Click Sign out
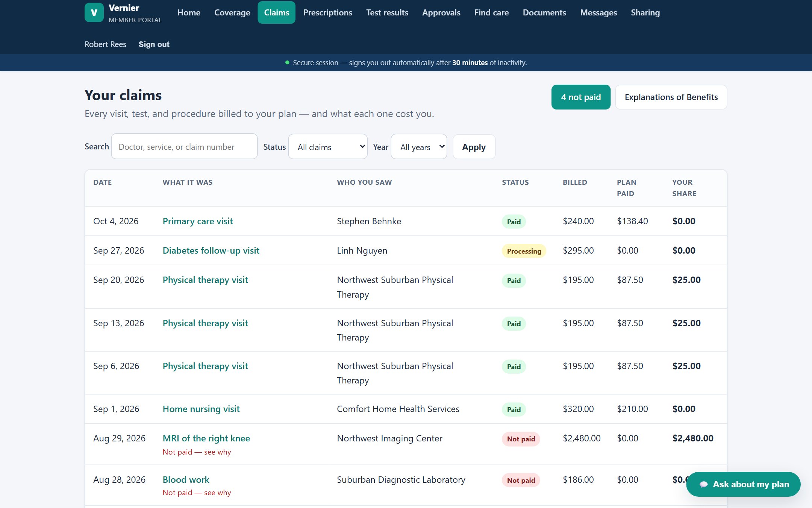This screenshot has width=812, height=508. pos(154,44)
